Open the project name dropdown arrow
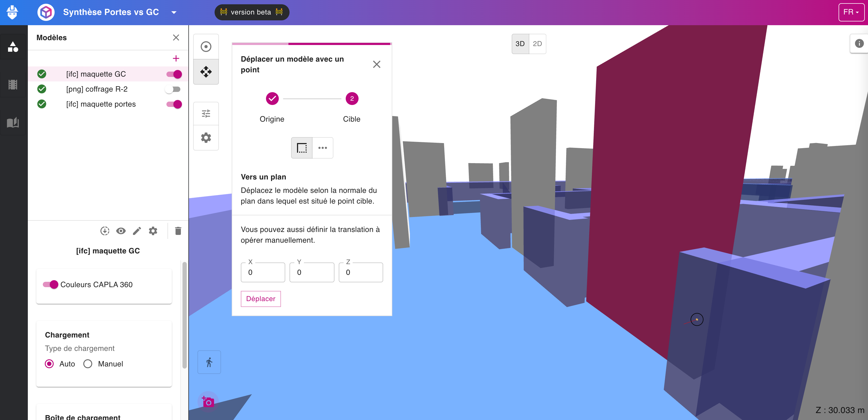Image resolution: width=868 pixels, height=420 pixels. pyautogui.click(x=174, y=13)
